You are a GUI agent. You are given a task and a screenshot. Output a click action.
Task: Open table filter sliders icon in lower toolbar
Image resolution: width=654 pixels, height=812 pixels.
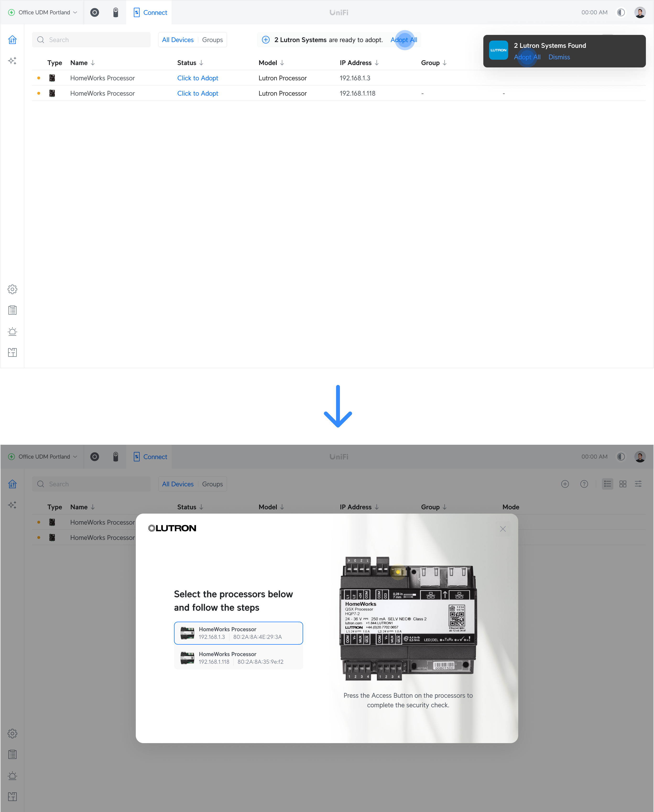tap(638, 484)
